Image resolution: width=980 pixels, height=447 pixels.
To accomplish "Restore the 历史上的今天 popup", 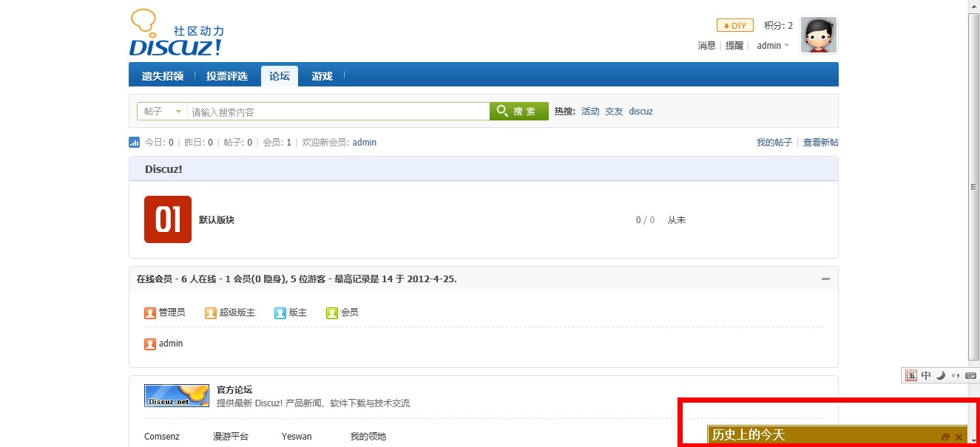I will [x=945, y=437].
